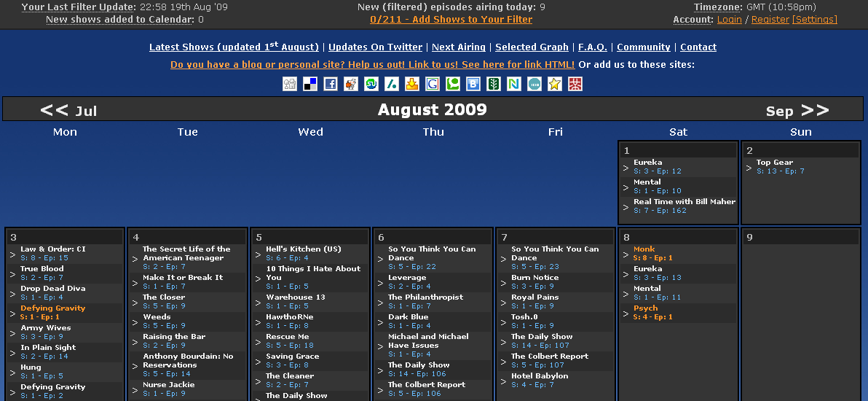Open the Community page
This screenshot has height=401, width=868.
(x=643, y=47)
